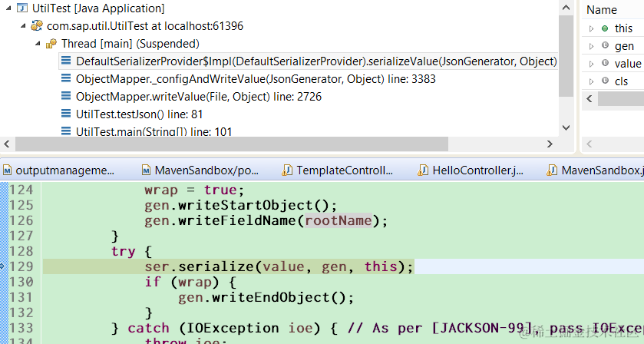The image size is (644, 344).
Task: Click the outputmanageme... tab file icon
Action: pos(8,170)
